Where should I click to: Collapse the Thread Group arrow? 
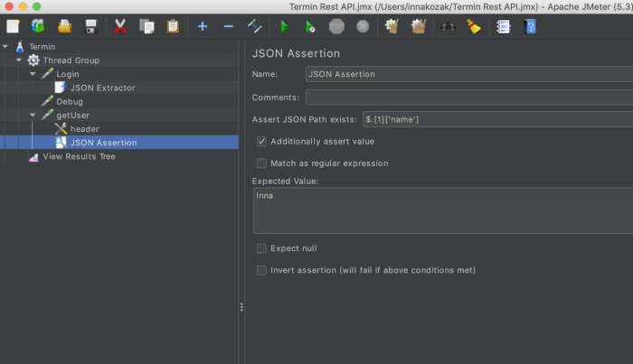coord(19,61)
